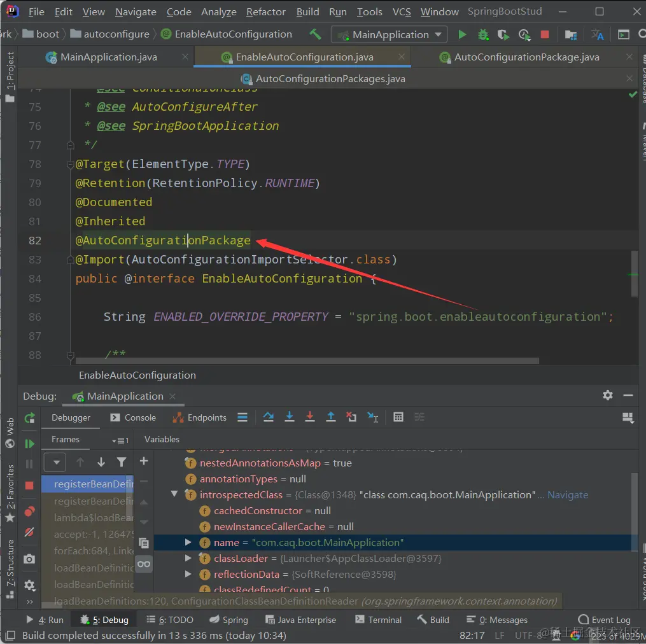Viewport: 646px width, 644px height.
Task: Take thread dump with the camera icon
Action: [x=29, y=559]
